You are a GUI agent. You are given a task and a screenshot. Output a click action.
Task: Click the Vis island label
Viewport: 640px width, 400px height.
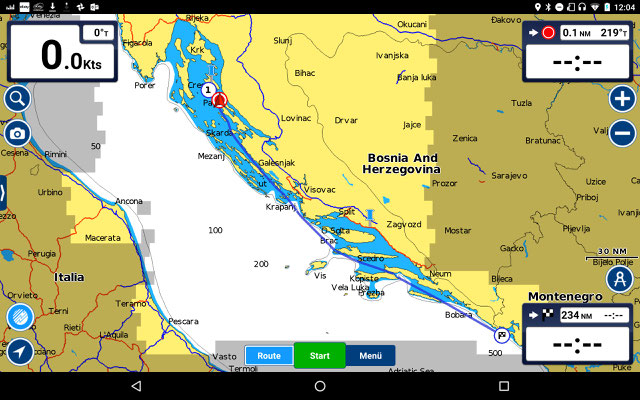pyautogui.click(x=320, y=276)
